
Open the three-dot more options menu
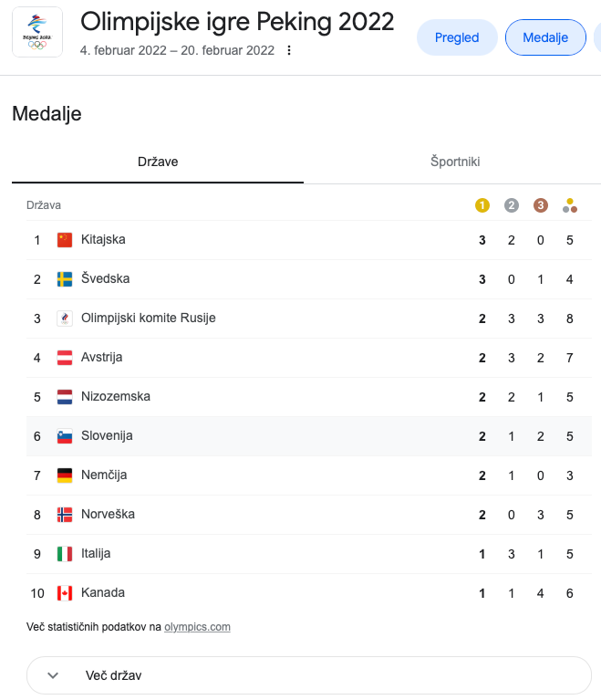coord(289,50)
